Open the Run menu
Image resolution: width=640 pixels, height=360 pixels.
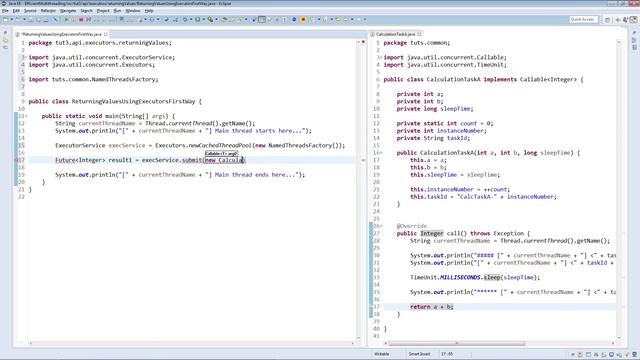pos(117,11)
